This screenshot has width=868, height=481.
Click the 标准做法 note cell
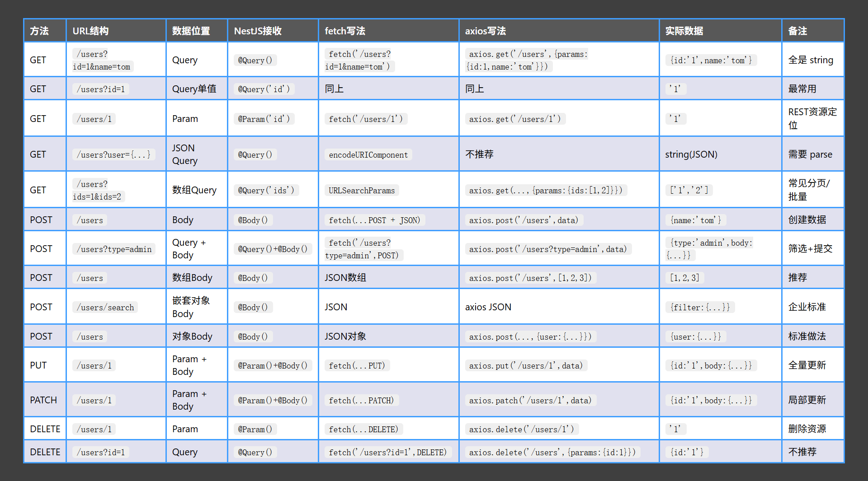813,336
